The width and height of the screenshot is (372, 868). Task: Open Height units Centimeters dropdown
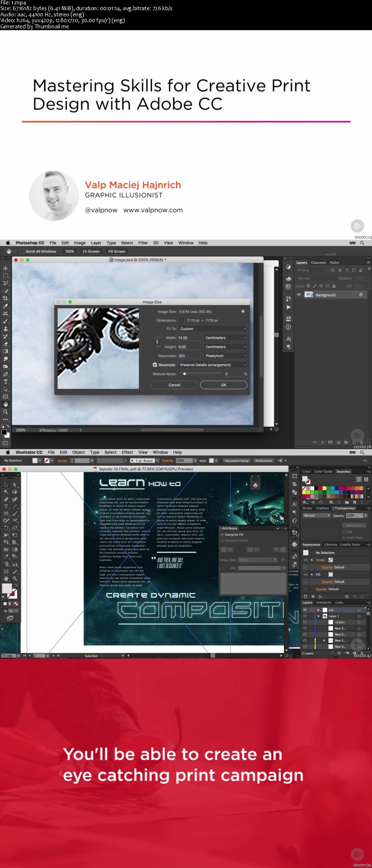tap(226, 347)
